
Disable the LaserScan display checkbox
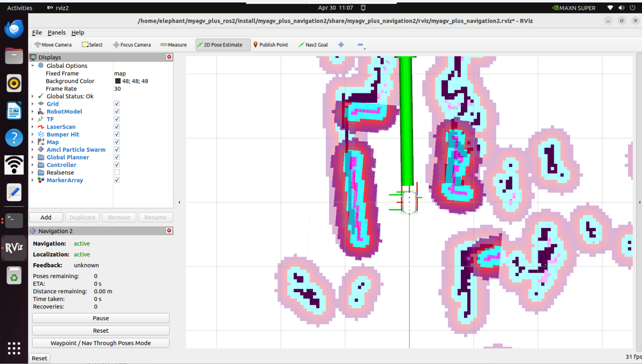point(117,127)
